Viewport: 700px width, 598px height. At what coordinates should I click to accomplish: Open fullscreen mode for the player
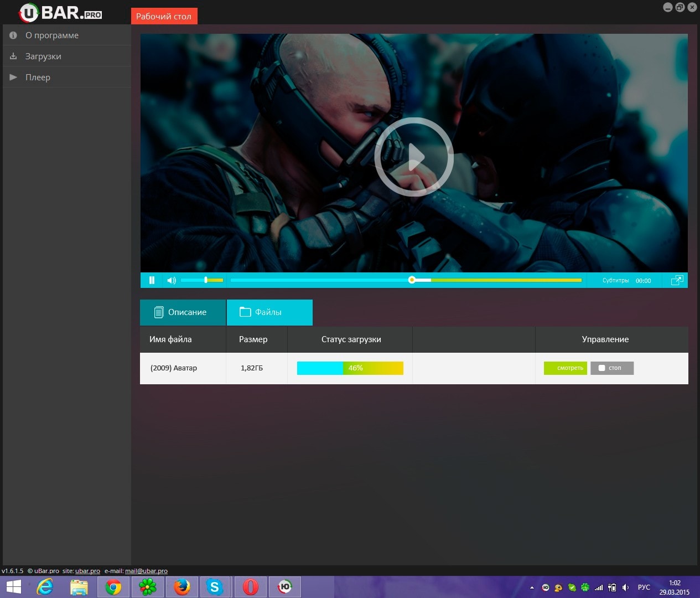point(677,280)
